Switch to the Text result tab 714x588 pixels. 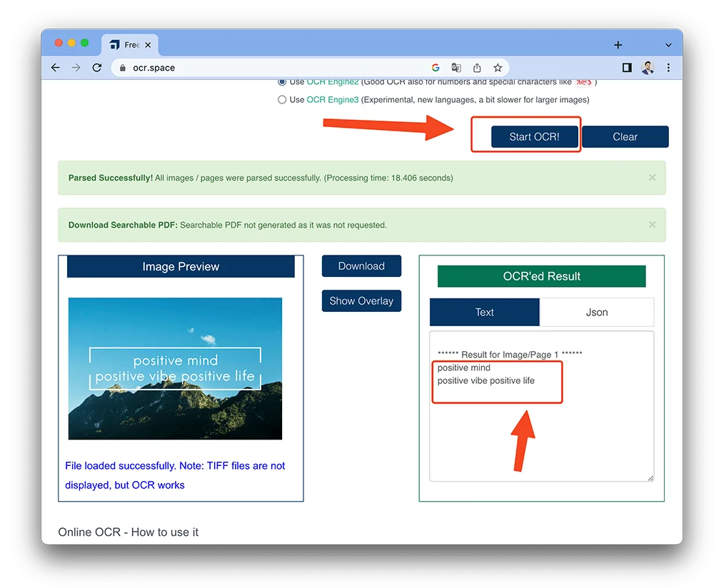tap(485, 313)
